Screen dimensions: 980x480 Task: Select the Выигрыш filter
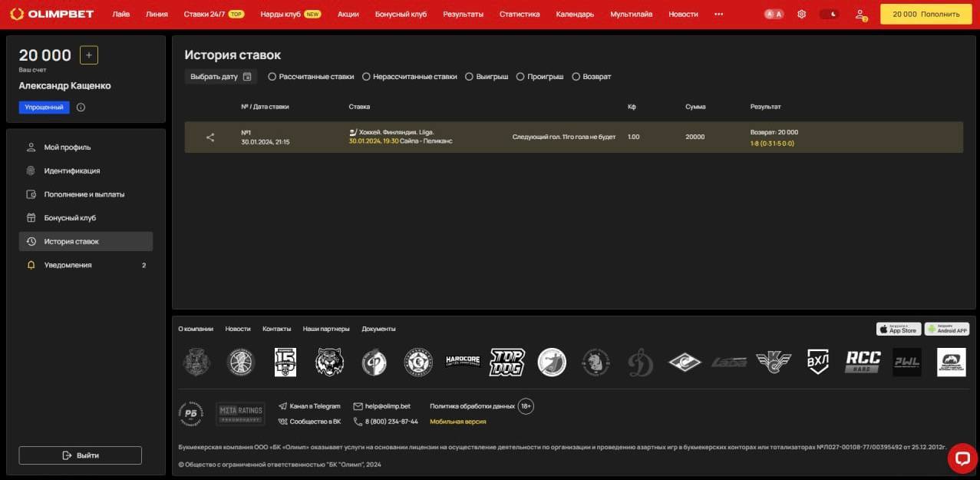pos(487,77)
